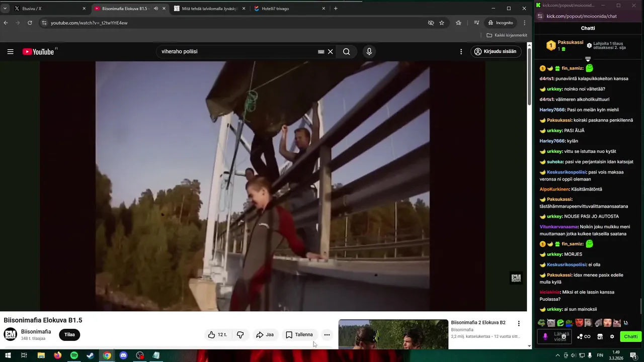Viewport: 644px width, 362px height.
Task: Go to the YouTube home logo
Action: click(x=38, y=51)
